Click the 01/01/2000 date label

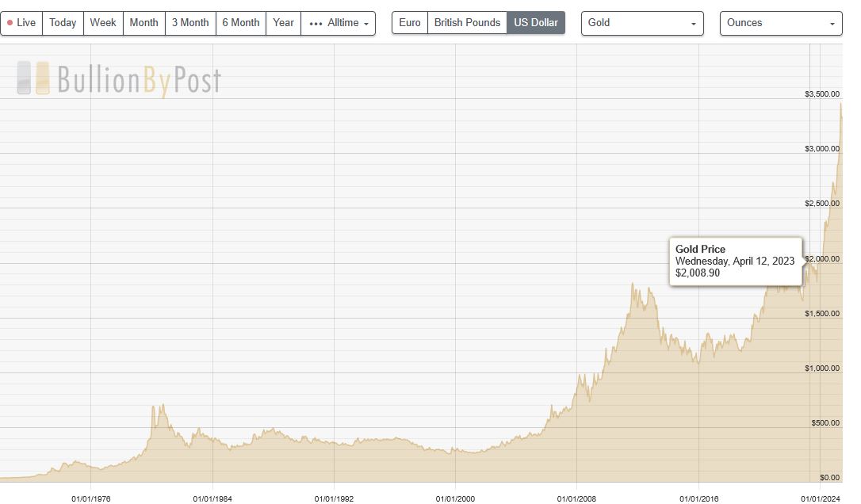(x=455, y=499)
